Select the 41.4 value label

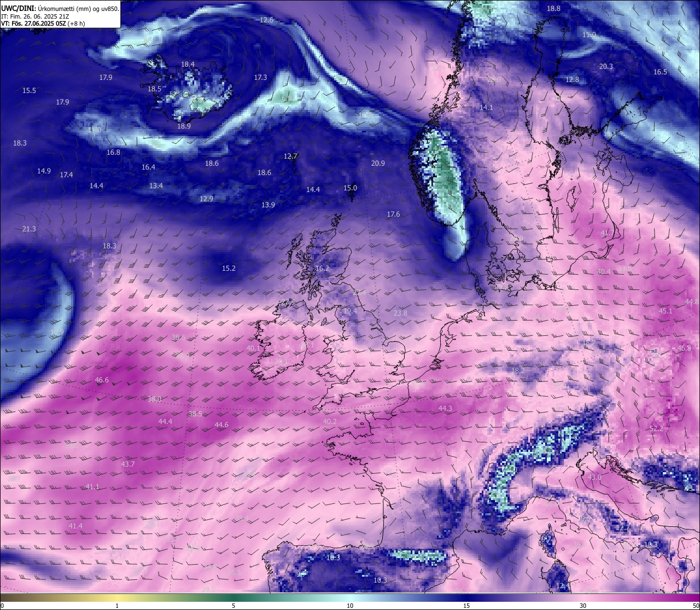75,526
